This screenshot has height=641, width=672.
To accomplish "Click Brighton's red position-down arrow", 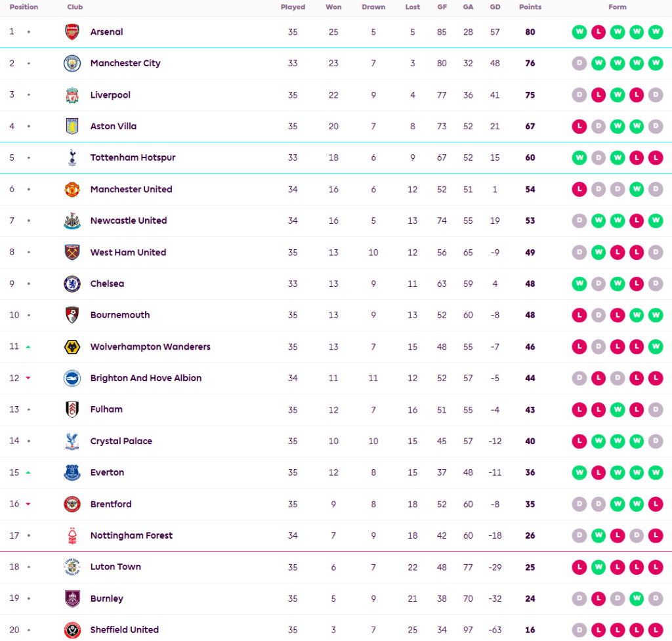I will coord(28,379).
